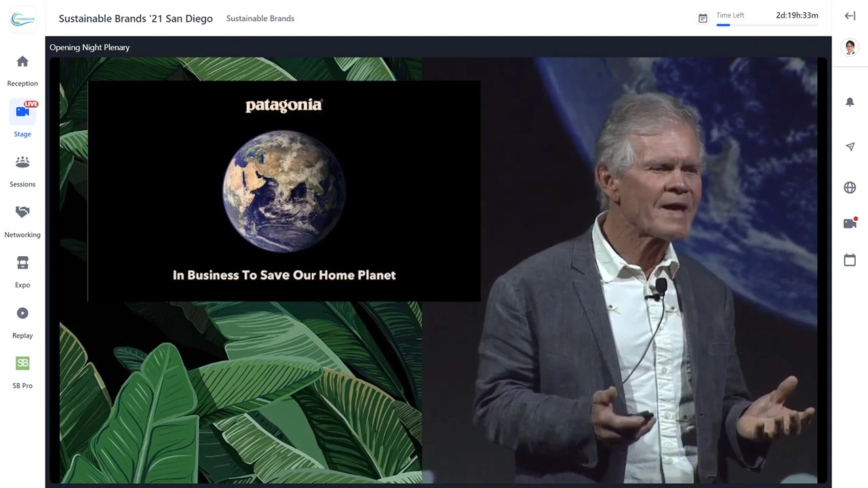Click the 2d:19h:33m countdown timer

797,15
